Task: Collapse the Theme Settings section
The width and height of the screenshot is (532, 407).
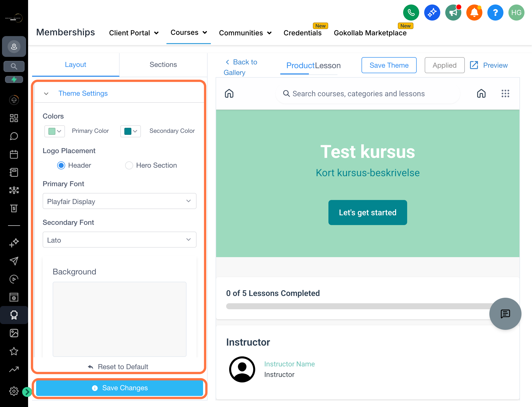Action: [46, 94]
